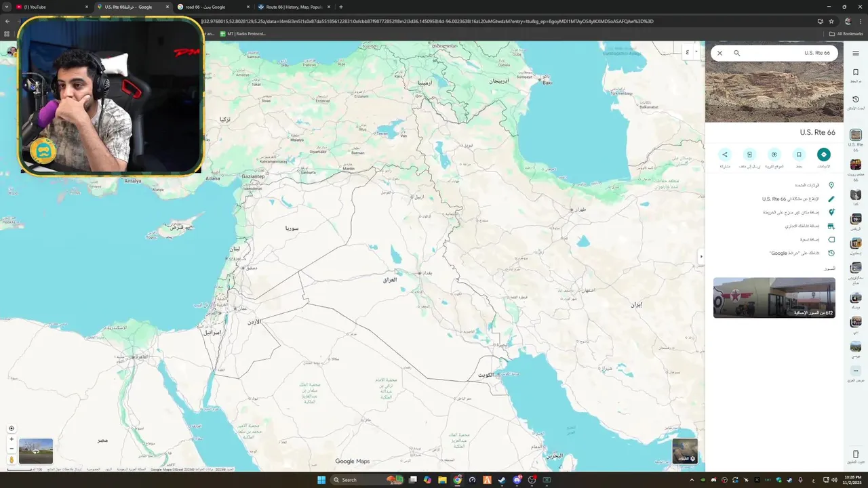Screen dimensions: 868x488
Task: Open Recents history icon in right sidebar
Action: click(856, 102)
